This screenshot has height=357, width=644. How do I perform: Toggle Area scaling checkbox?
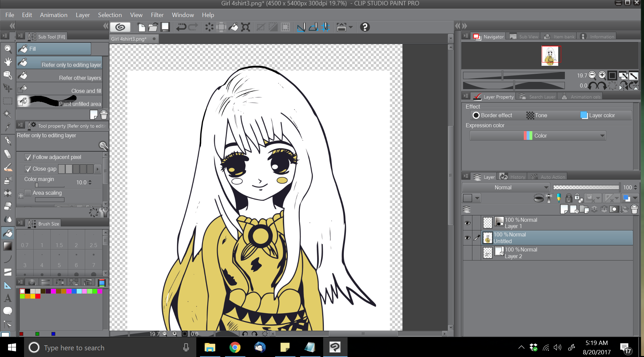(x=28, y=193)
